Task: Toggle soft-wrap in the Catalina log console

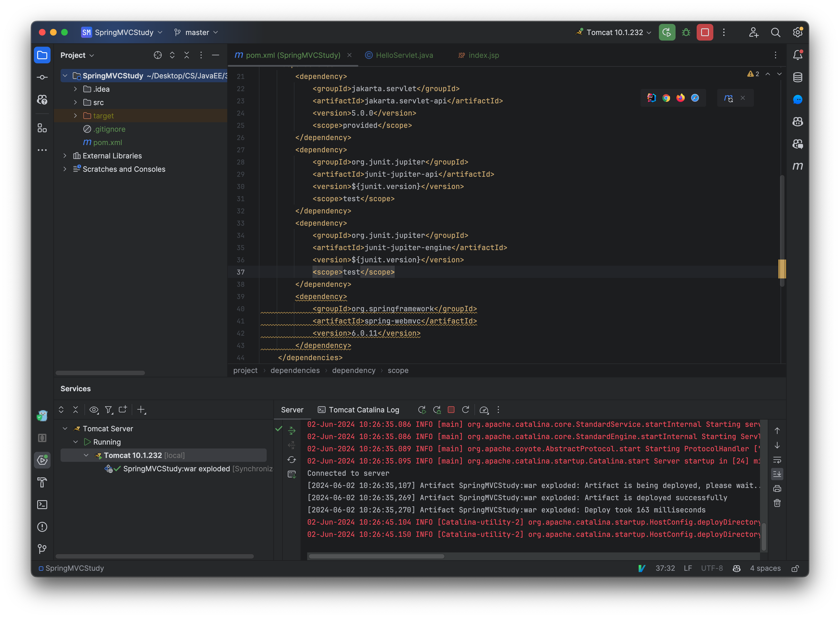Action: (x=777, y=460)
